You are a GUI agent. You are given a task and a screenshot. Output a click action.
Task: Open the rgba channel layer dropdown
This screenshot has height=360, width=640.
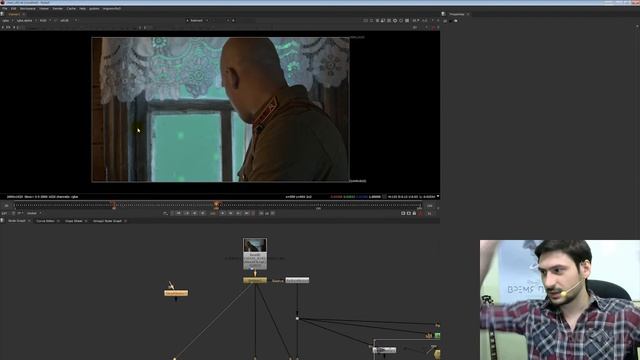click(7, 20)
